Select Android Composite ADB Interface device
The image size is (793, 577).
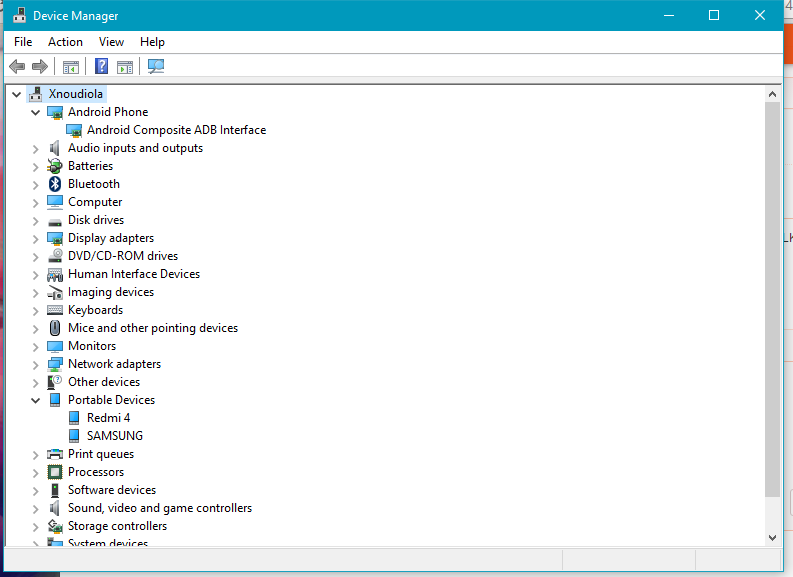tap(176, 130)
